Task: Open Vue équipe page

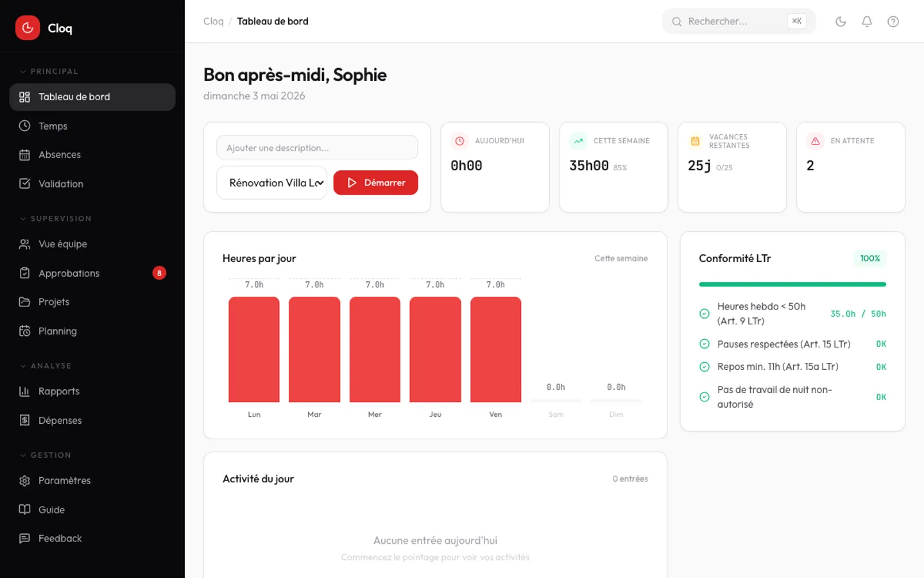Action: 92,244
